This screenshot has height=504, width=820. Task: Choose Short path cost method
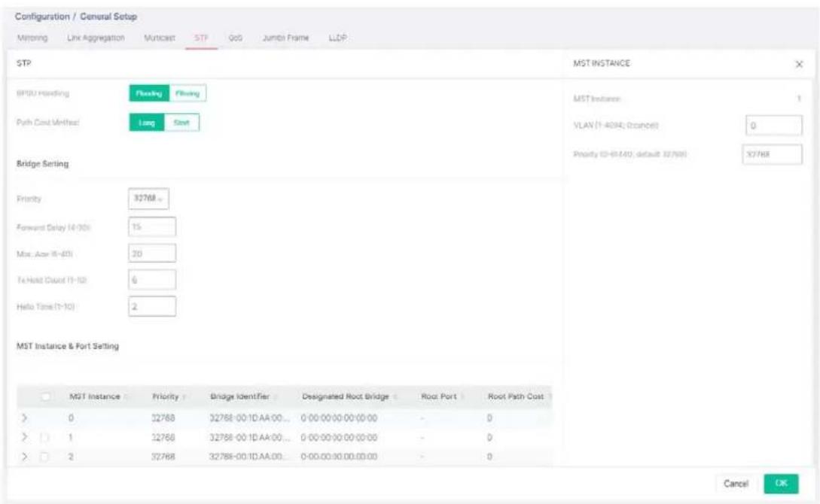coord(181,123)
